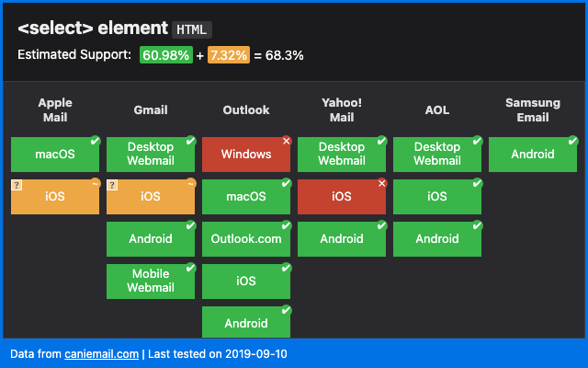The image size is (588, 368).
Task: Select the Outlook.com support cell
Action: point(246,239)
